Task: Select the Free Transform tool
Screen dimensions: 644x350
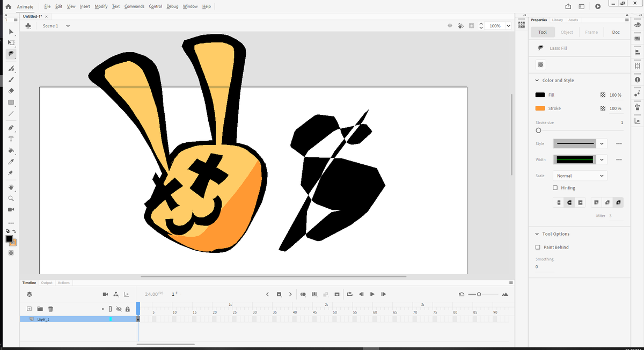Action: pyautogui.click(x=11, y=43)
